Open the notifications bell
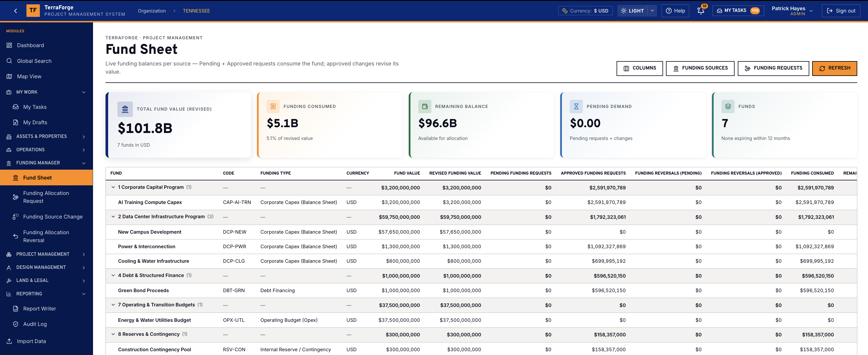Screen dimensions: 868x355 point(701,10)
